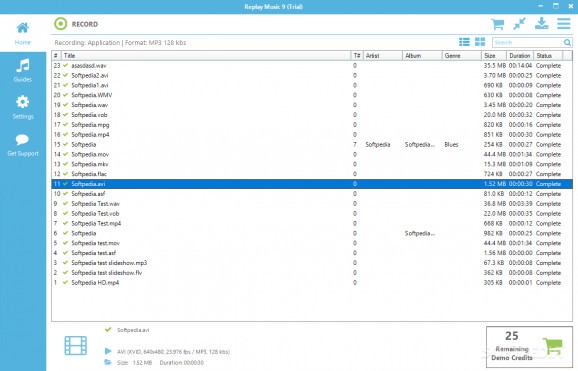Sort list by Status column header
The width and height of the screenshot is (578, 371).
[549, 56]
